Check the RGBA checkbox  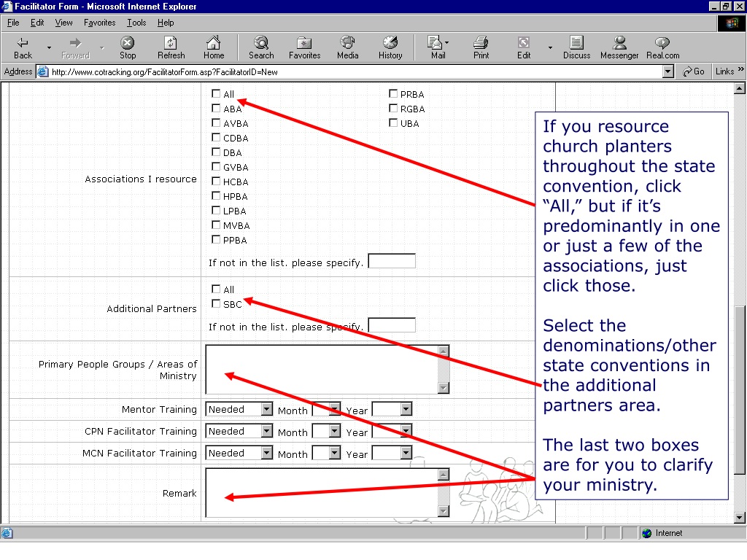393,108
